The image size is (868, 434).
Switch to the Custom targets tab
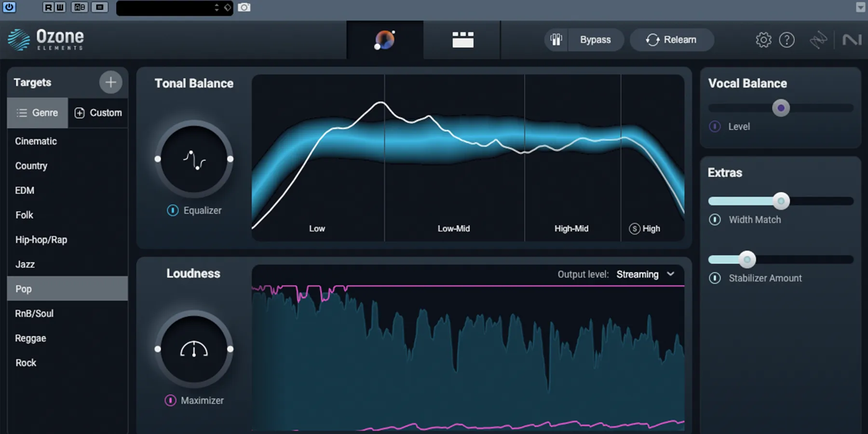98,113
